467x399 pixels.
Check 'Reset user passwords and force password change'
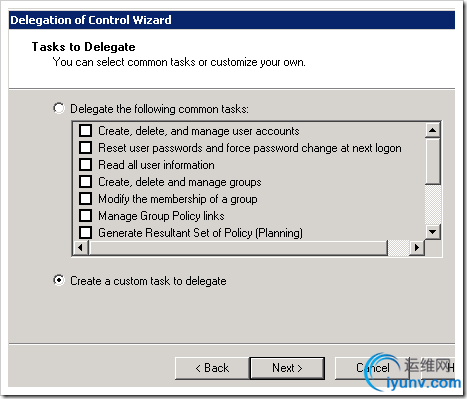pyautogui.click(x=86, y=147)
